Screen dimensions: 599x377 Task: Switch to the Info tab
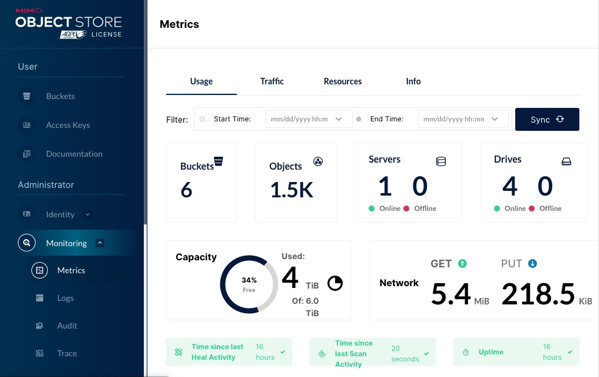(x=413, y=81)
